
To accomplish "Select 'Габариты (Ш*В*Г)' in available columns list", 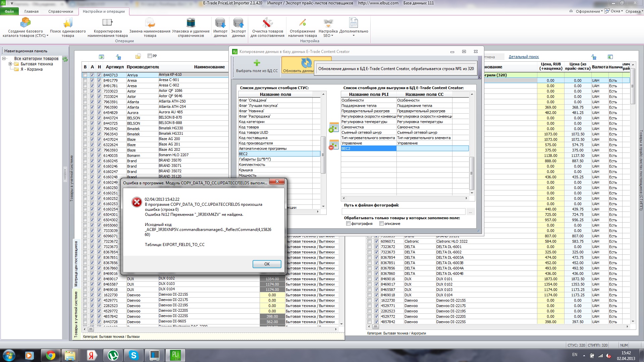I will (x=279, y=159).
